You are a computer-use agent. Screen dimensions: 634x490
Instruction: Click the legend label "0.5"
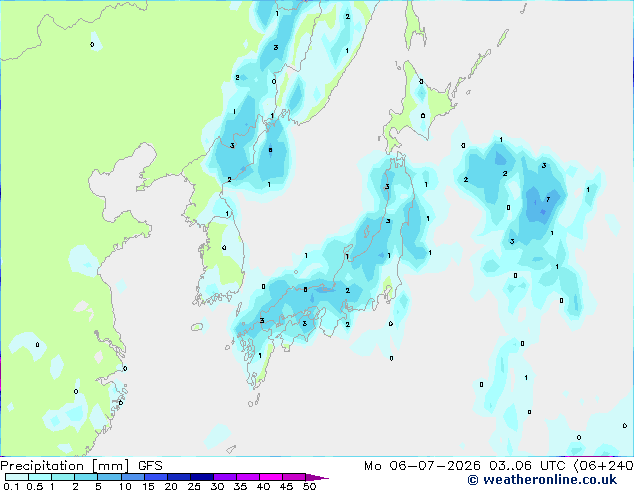pos(35,486)
